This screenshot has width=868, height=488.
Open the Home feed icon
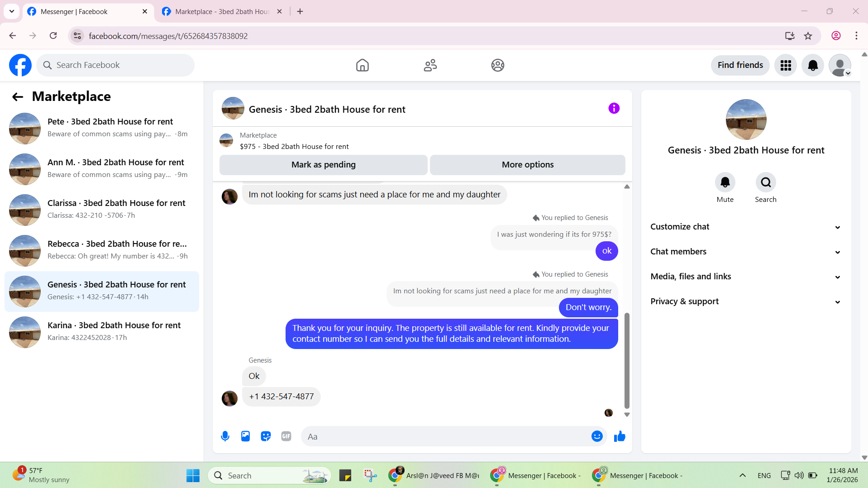(362, 65)
